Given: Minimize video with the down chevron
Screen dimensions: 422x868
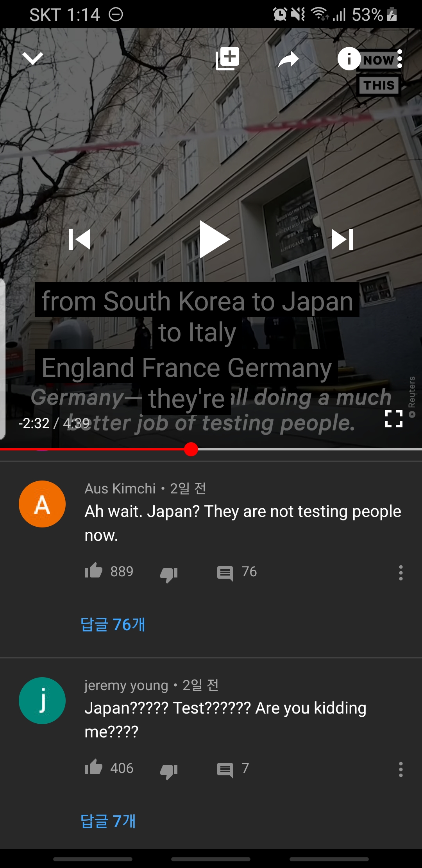Looking at the screenshot, I should pyautogui.click(x=33, y=59).
